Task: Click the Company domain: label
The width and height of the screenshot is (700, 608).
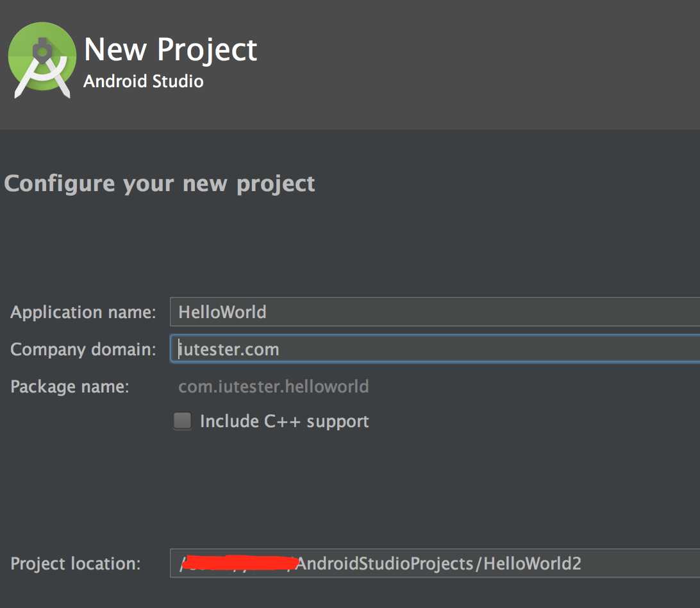Action: [x=83, y=350]
